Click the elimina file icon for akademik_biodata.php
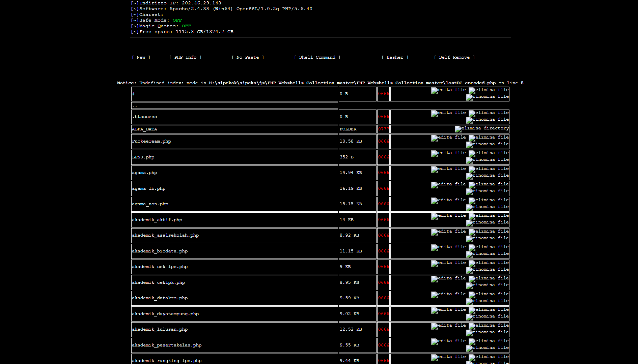This screenshot has width=638, height=364. click(x=489, y=247)
